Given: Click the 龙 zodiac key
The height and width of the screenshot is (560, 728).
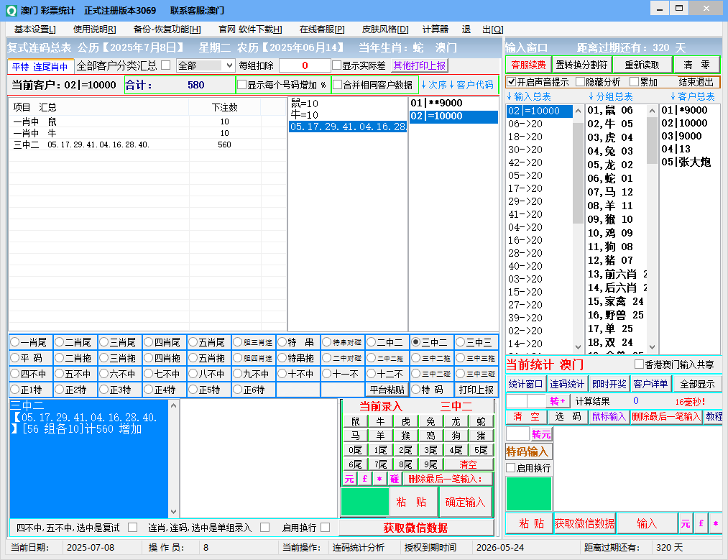Looking at the screenshot, I should pyautogui.click(x=456, y=421).
